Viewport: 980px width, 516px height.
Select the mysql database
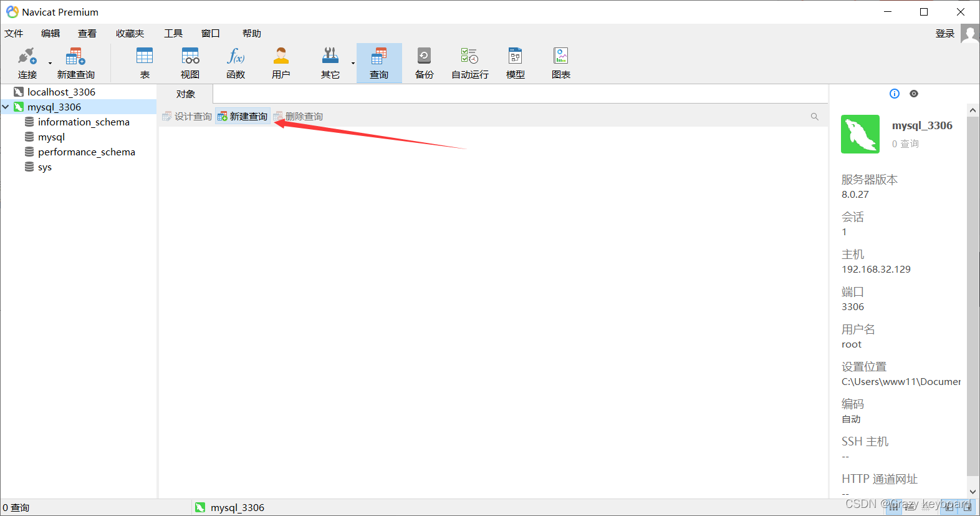(x=51, y=137)
